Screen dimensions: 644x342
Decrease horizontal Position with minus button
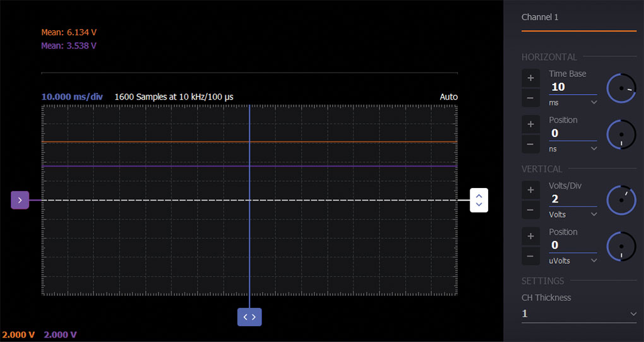point(530,144)
